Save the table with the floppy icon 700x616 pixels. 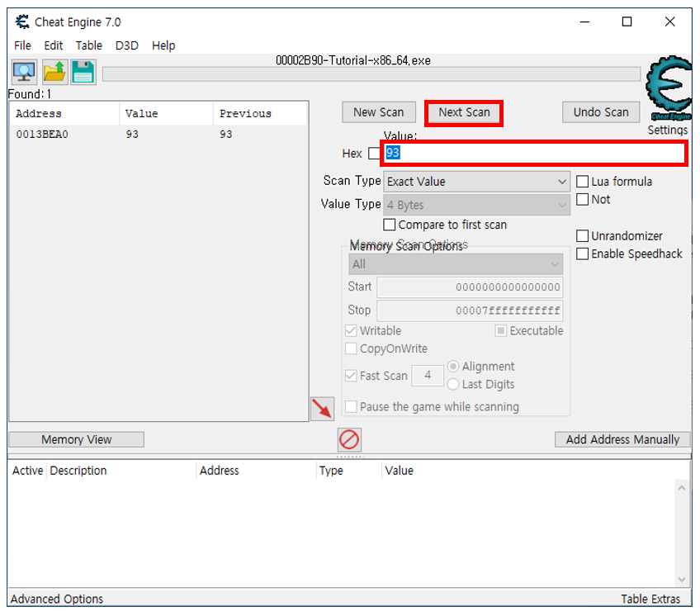tap(83, 72)
